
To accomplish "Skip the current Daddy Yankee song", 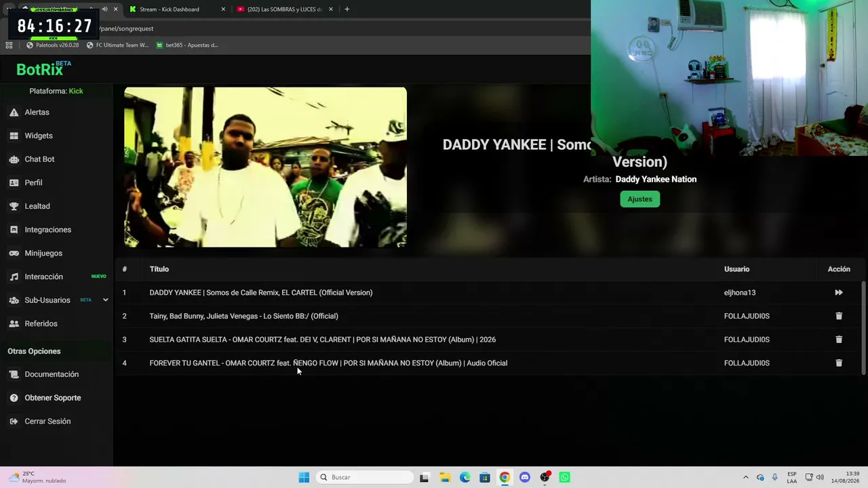I will coord(839,293).
